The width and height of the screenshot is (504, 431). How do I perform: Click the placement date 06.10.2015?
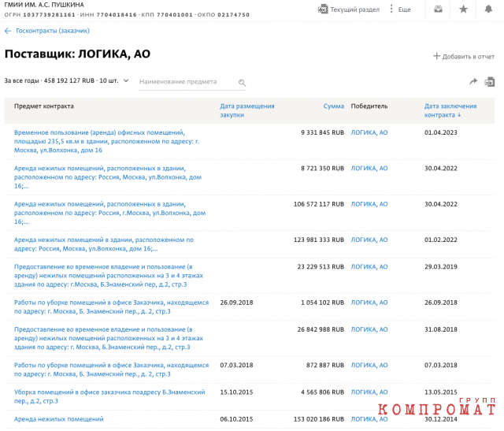coord(236,419)
